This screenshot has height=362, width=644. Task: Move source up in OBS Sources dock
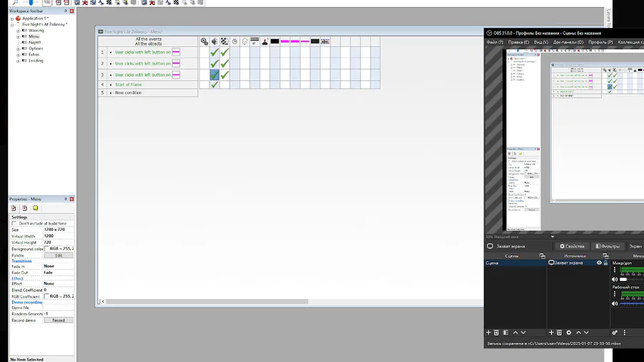578,333
